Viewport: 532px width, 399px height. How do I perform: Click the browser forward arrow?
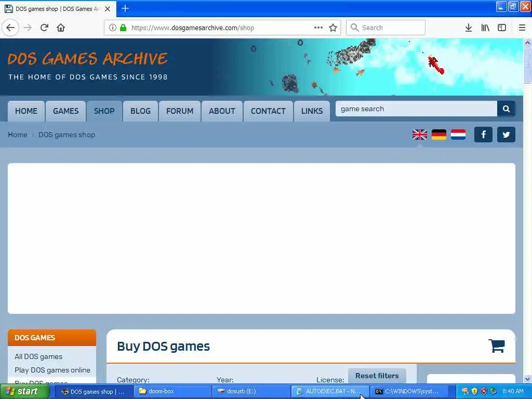[x=28, y=28]
